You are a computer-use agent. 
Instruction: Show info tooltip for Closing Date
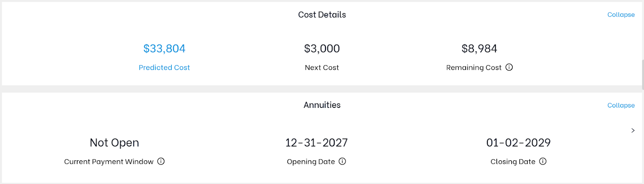click(543, 161)
